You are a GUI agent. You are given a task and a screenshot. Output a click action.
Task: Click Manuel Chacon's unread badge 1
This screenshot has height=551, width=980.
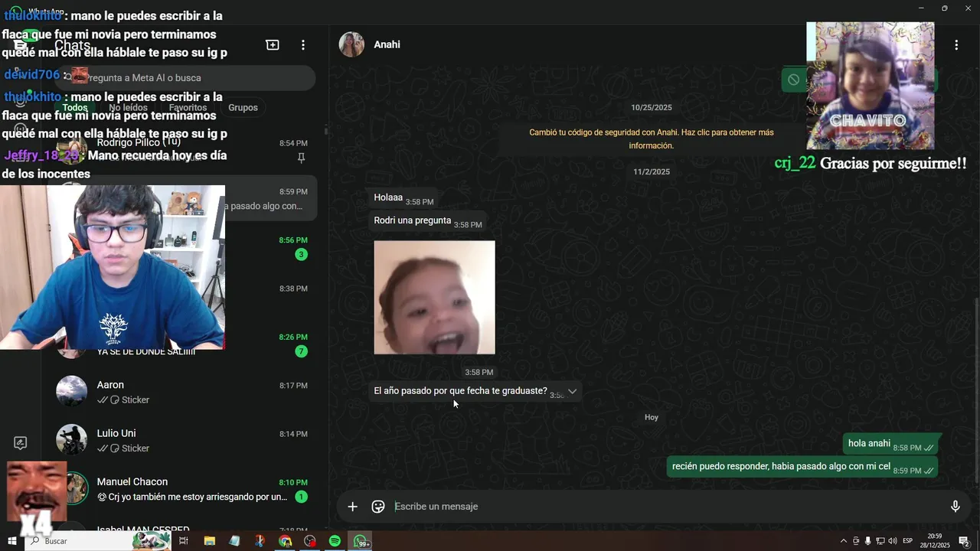click(x=301, y=497)
